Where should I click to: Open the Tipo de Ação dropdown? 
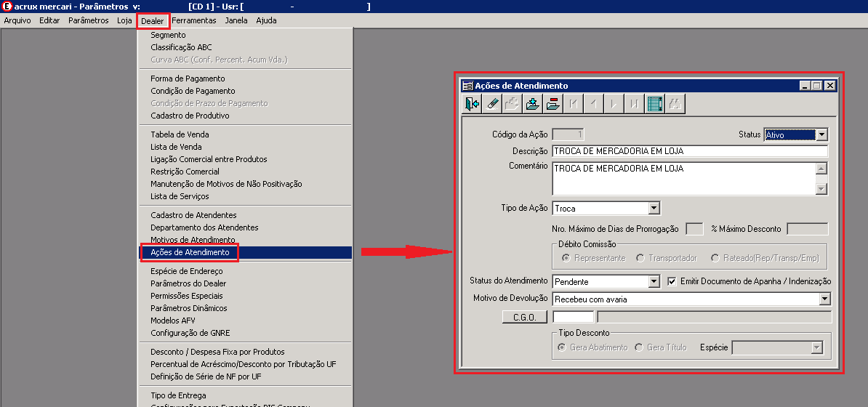(x=654, y=208)
